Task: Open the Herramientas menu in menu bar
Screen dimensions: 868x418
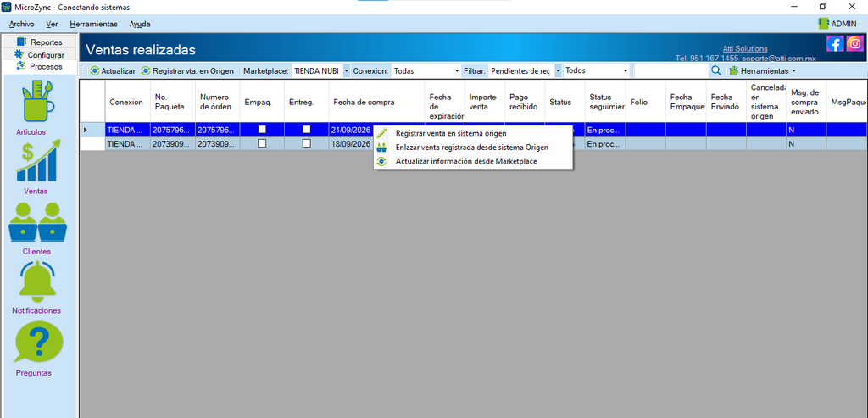Action: pos(93,24)
